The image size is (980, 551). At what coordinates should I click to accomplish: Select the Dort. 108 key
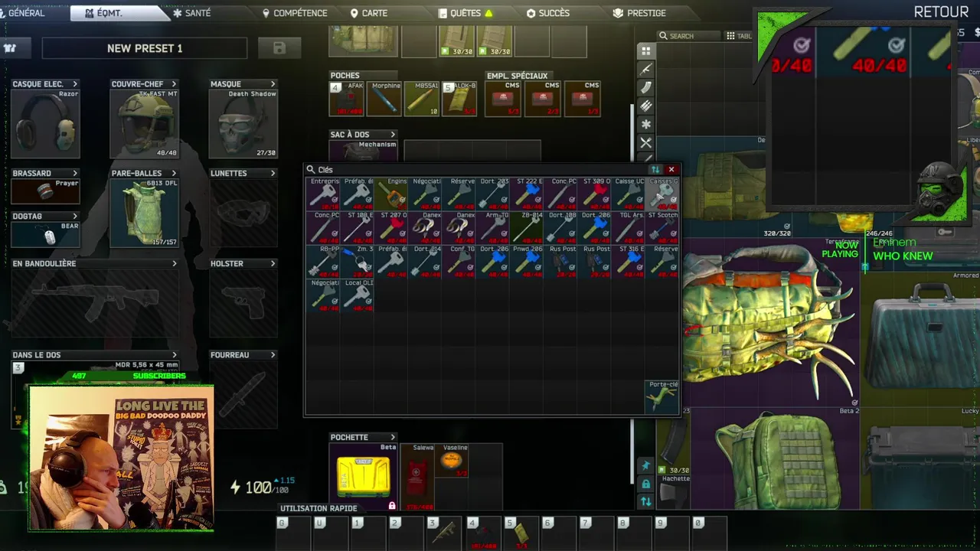coord(560,227)
